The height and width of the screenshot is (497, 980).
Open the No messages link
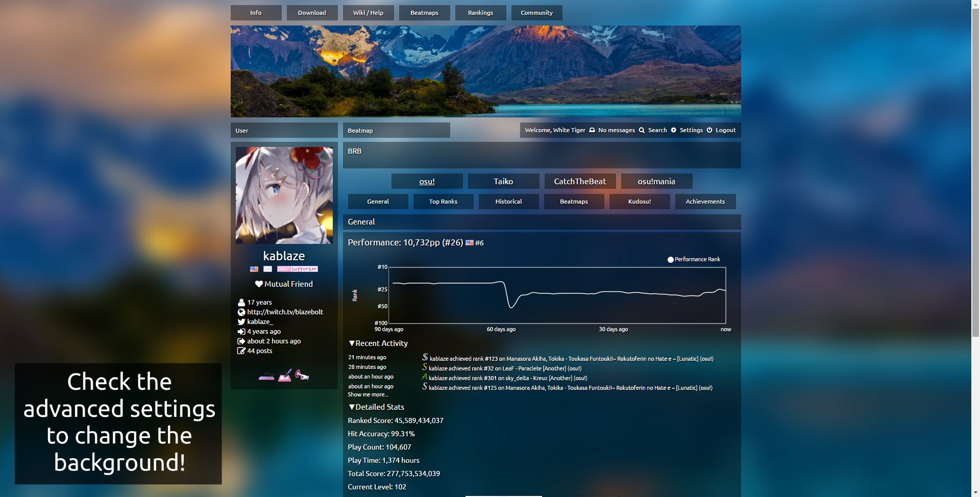pos(616,130)
